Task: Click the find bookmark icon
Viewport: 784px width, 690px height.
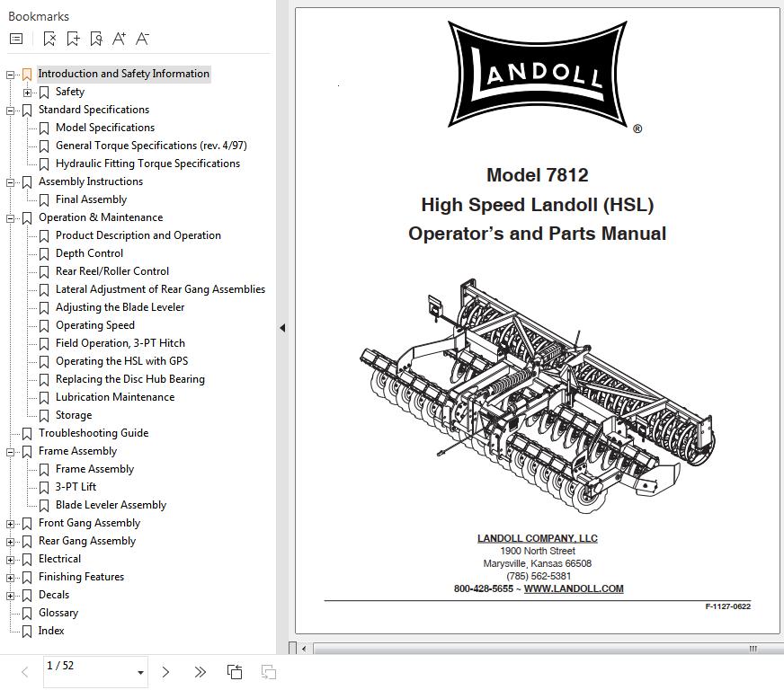Action: point(96,39)
